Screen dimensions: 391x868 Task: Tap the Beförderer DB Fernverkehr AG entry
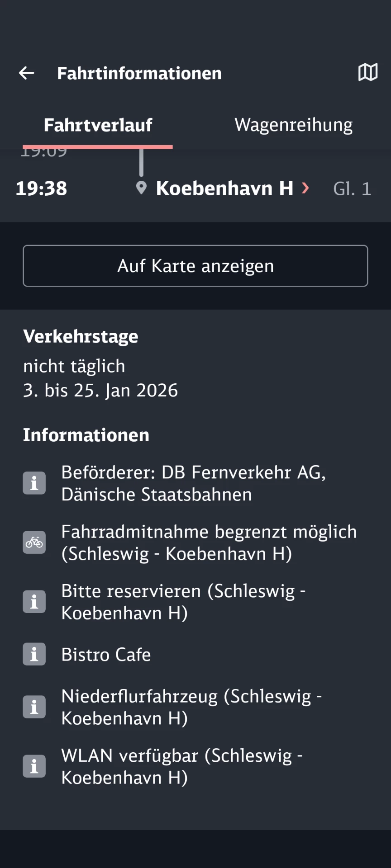pyautogui.click(x=193, y=483)
